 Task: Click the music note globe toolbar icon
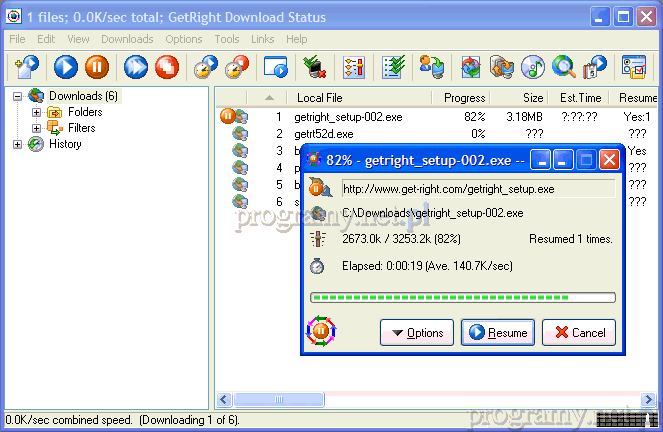[x=533, y=67]
